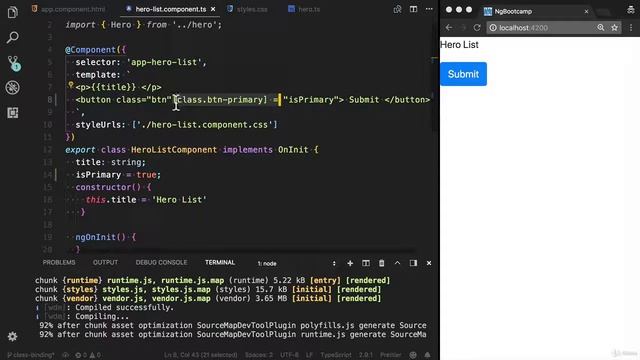The height and width of the screenshot is (360, 640).
Task: Change encoding via UTF-8 status item
Action: [289, 355]
